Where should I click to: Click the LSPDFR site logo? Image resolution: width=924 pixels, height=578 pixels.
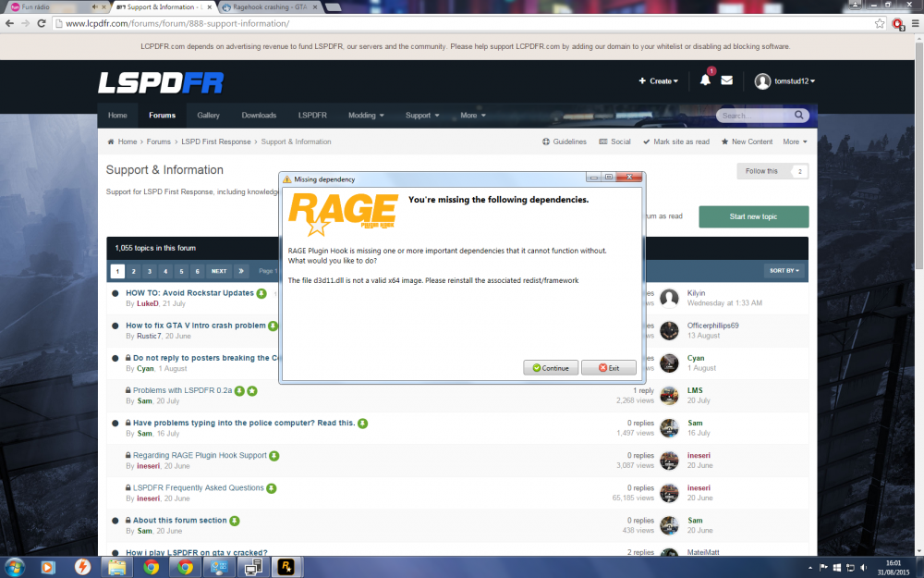pos(161,82)
